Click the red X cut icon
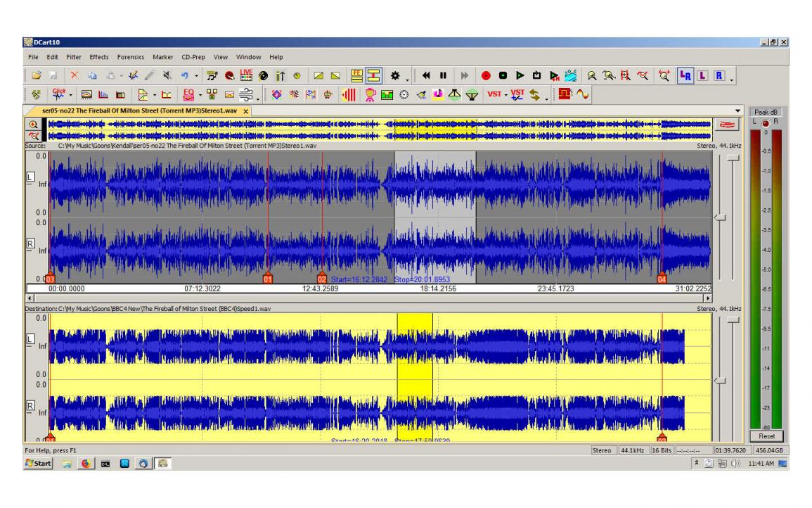 [x=75, y=76]
